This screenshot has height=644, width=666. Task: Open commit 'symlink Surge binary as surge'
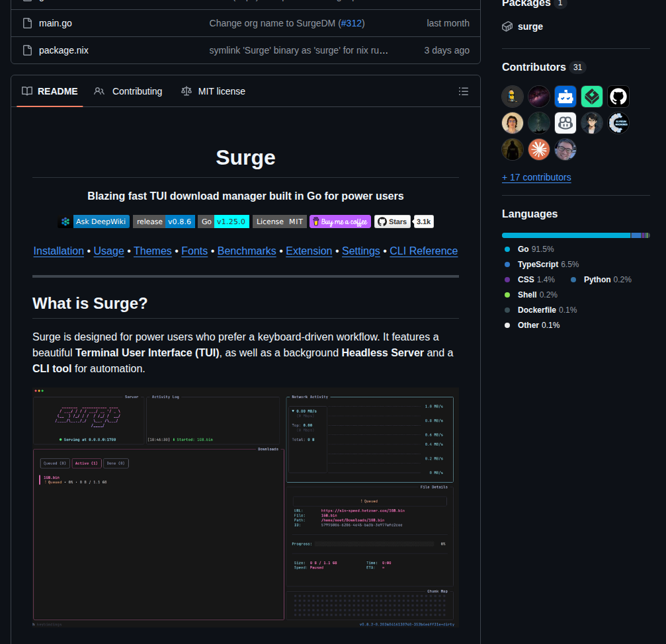[x=298, y=50]
